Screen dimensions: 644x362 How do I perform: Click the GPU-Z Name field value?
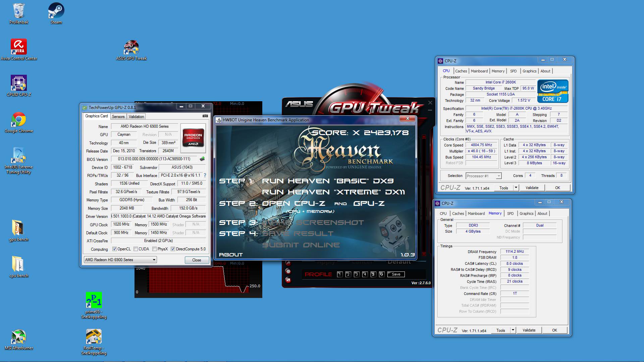tap(145, 126)
